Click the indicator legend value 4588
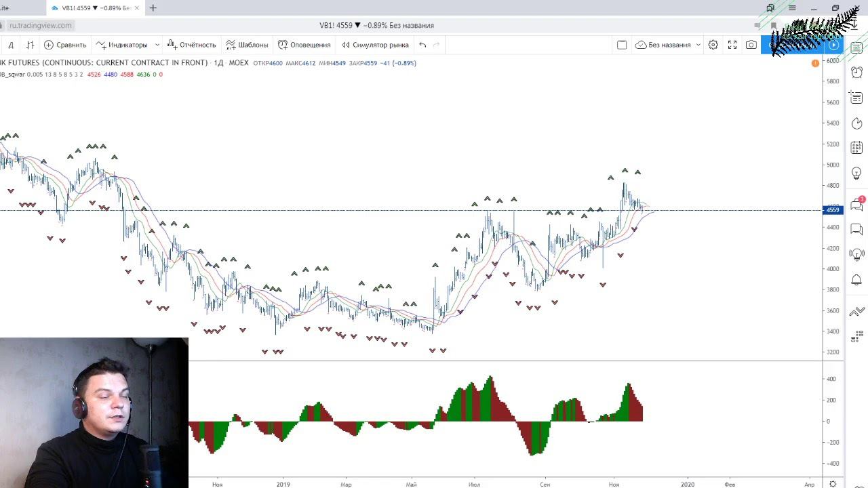 click(127, 75)
